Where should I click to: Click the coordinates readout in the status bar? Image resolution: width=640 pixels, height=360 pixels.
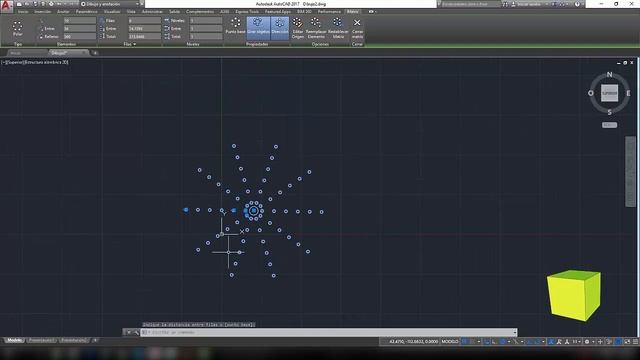413,342
